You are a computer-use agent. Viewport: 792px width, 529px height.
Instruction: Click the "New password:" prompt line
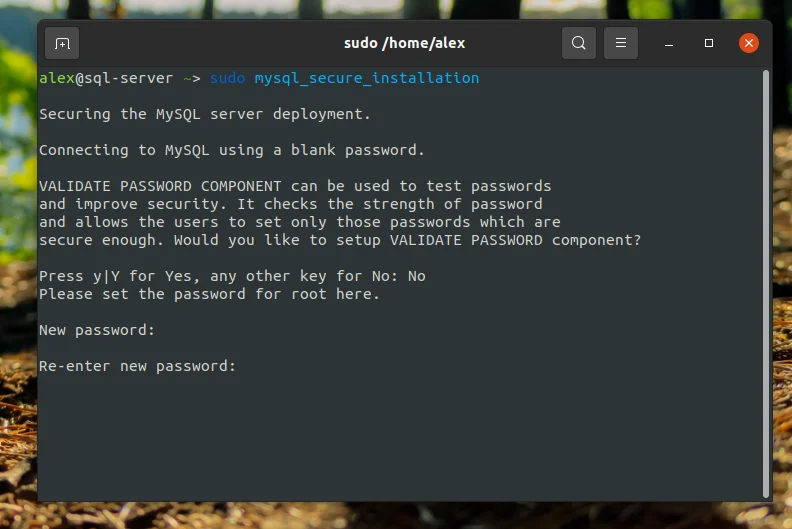coord(97,330)
